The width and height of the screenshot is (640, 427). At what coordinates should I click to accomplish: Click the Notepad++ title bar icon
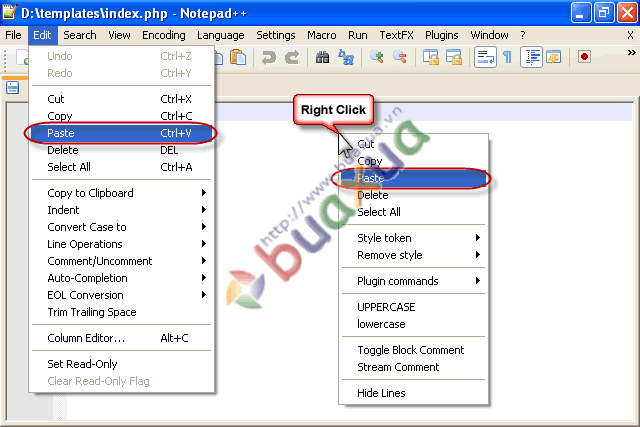click(10, 12)
